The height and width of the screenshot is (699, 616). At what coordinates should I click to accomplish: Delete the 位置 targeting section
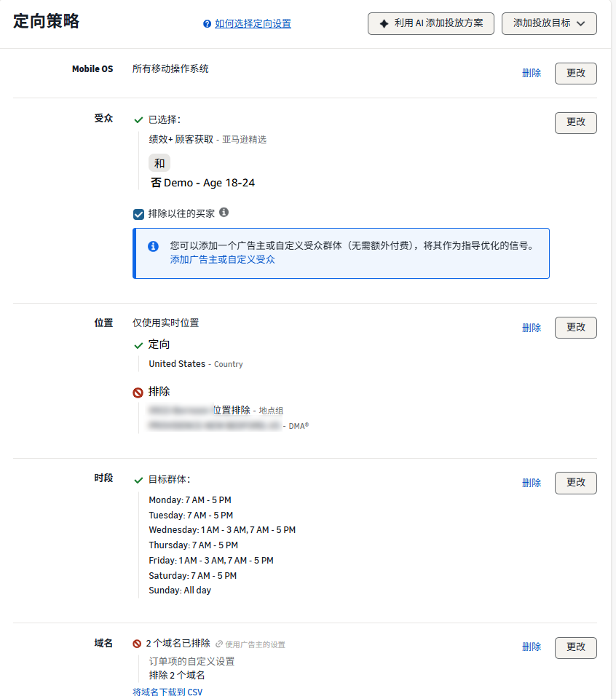[532, 328]
